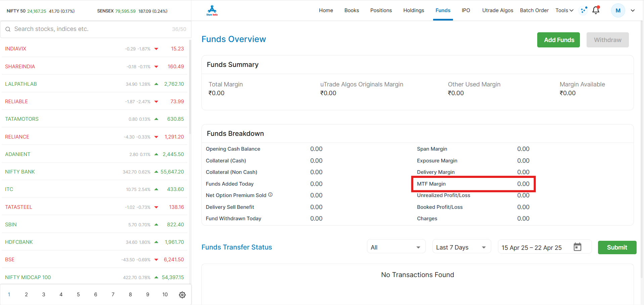Click the red down arrow for BSE
This screenshot has width=644, height=305.
coord(156,260)
